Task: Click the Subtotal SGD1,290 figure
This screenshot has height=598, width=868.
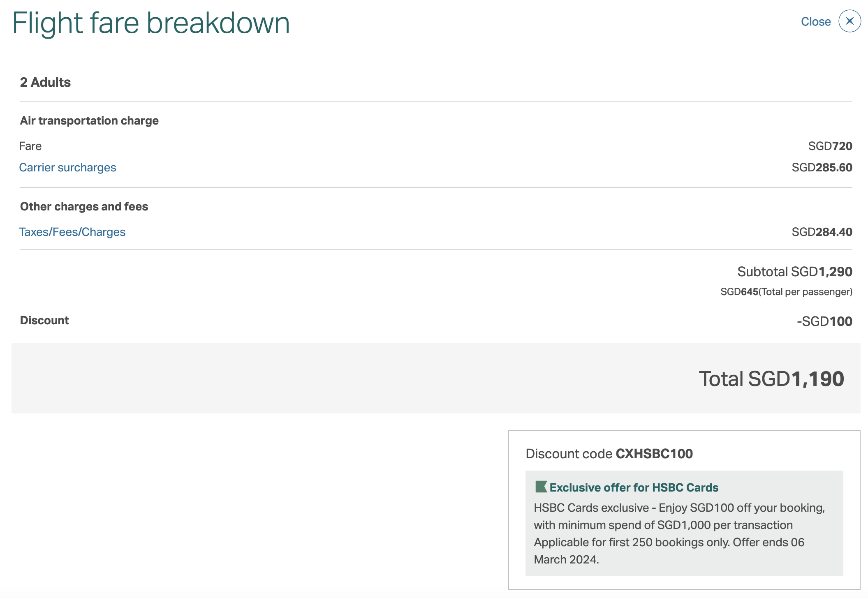Action: (x=794, y=272)
